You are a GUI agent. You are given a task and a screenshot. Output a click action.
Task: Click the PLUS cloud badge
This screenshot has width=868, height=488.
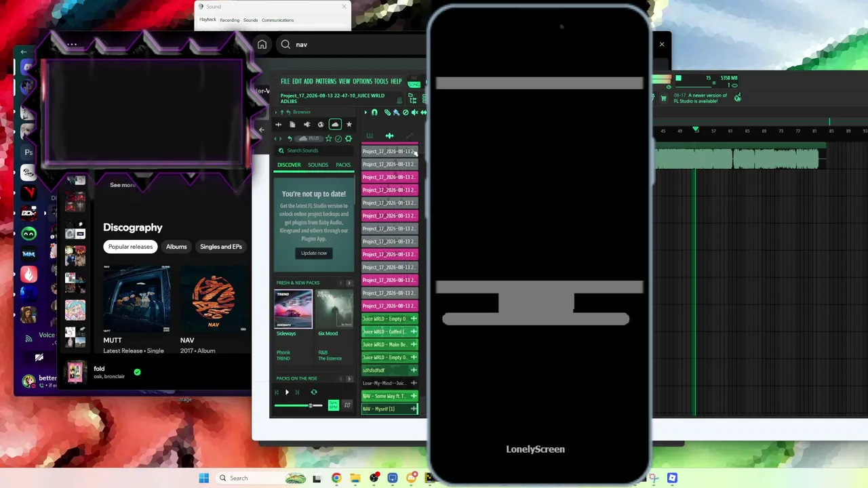tap(309, 138)
